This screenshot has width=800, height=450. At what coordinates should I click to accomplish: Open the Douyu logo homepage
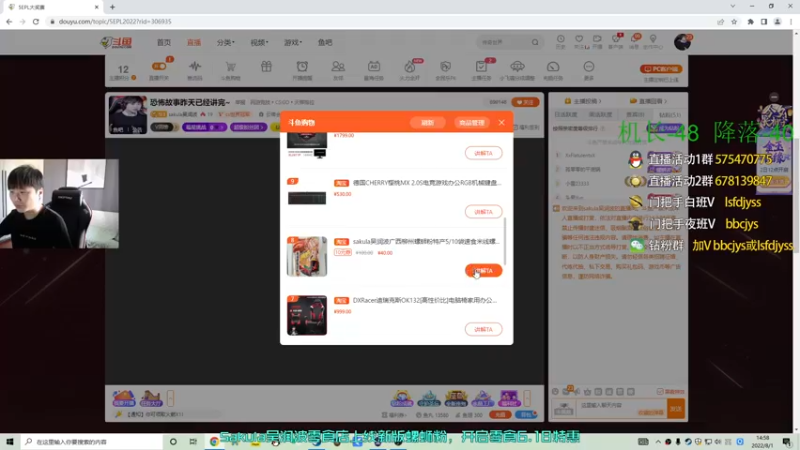click(x=117, y=42)
